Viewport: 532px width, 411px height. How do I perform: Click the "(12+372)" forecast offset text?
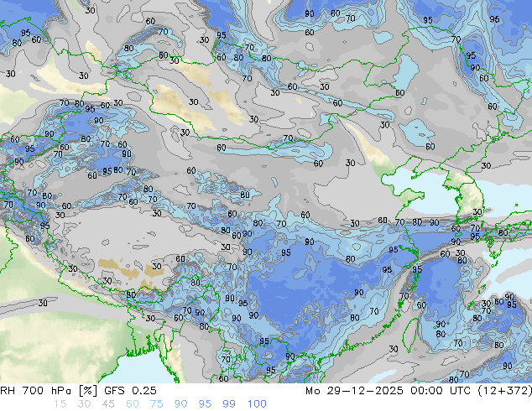[505, 391]
